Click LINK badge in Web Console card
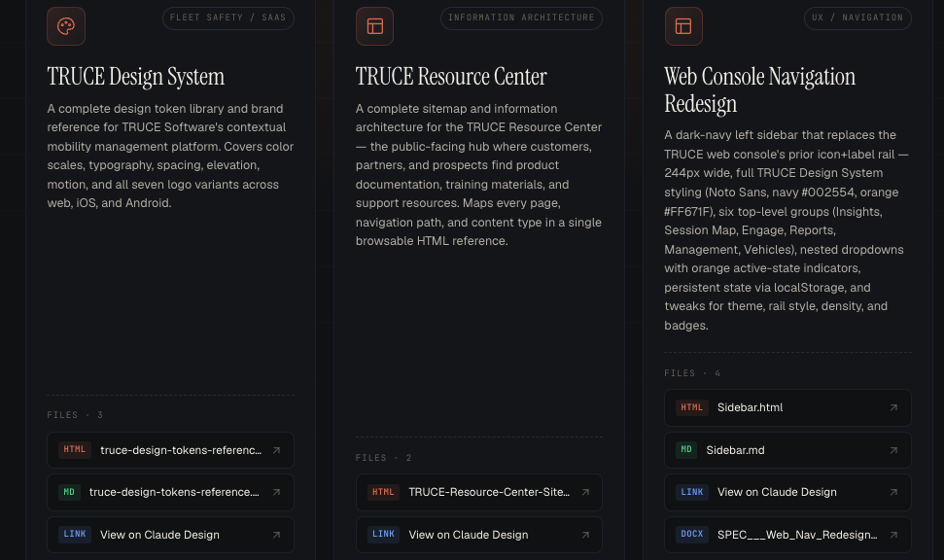The height and width of the screenshot is (560, 944). point(692,492)
